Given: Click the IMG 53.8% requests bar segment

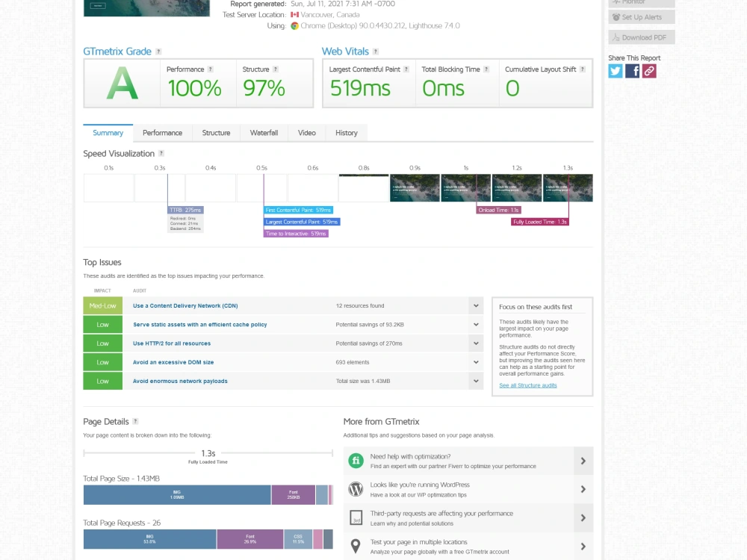Looking at the screenshot, I should 149,539.
